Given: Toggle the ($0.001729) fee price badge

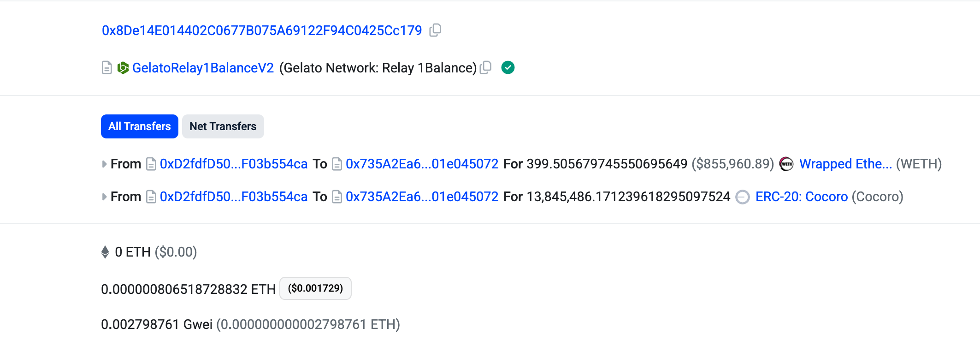Looking at the screenshot, I should (x=315, y=288).
